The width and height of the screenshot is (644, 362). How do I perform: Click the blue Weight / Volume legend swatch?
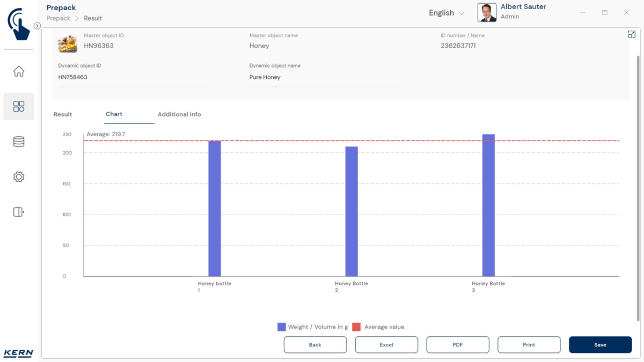[x=281, y=327]
